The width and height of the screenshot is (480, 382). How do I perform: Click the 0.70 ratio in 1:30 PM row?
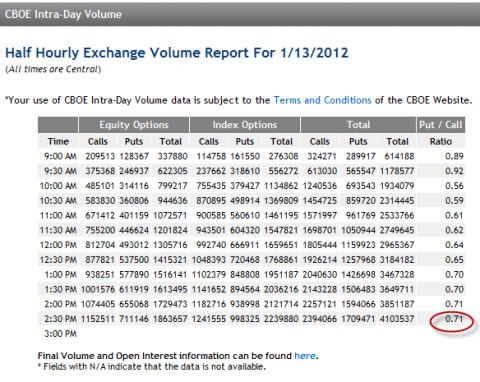pyautogui.click(x=454, y=289)
